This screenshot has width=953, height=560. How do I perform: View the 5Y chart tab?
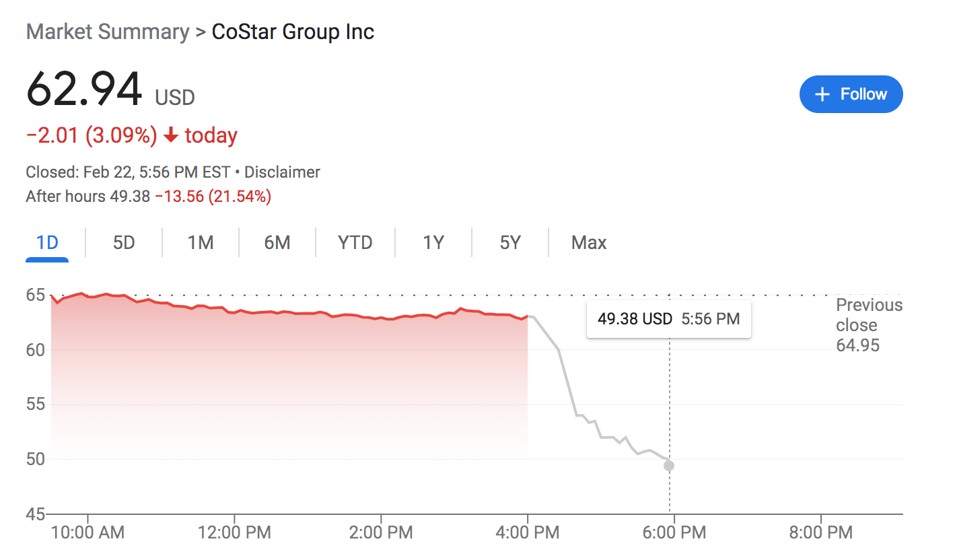[510, 242]
